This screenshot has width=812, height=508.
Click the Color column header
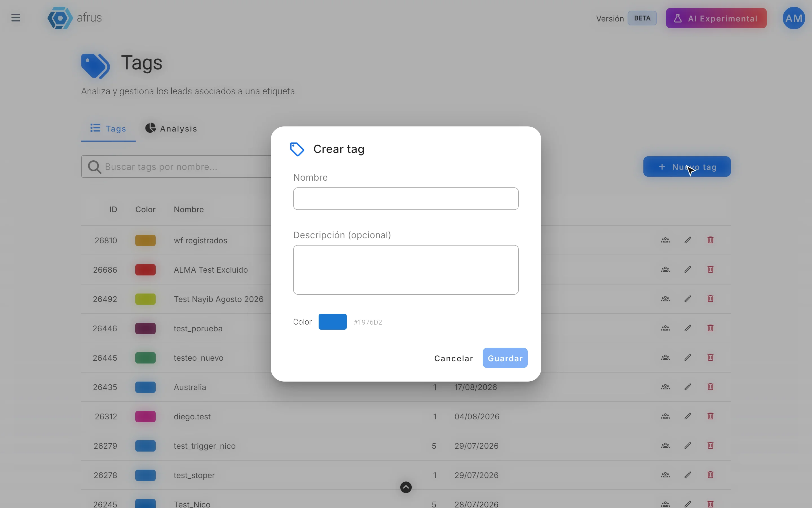(145, 209)
